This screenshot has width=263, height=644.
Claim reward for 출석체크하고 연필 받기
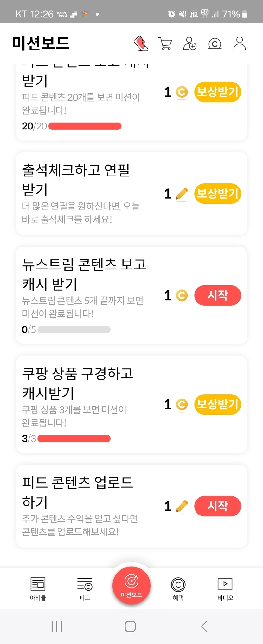217,193
